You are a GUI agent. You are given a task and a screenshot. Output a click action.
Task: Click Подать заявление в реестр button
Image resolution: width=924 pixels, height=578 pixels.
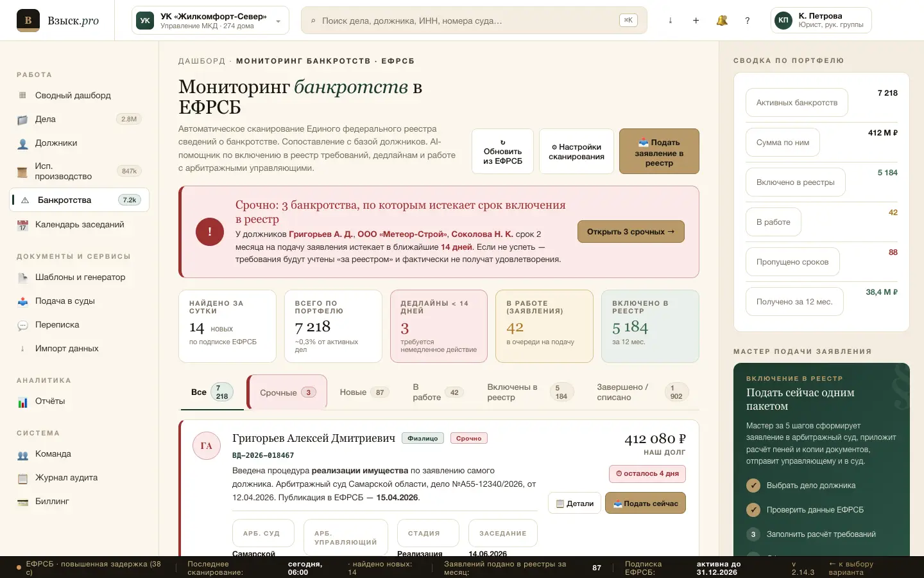coord(659,152)
